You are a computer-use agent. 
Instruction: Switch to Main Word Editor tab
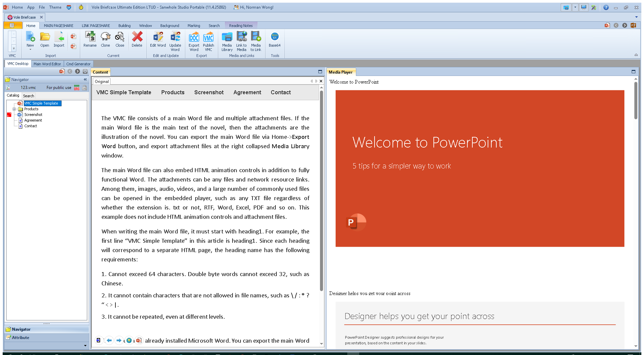pyautogui.click(x=47, y=64)
